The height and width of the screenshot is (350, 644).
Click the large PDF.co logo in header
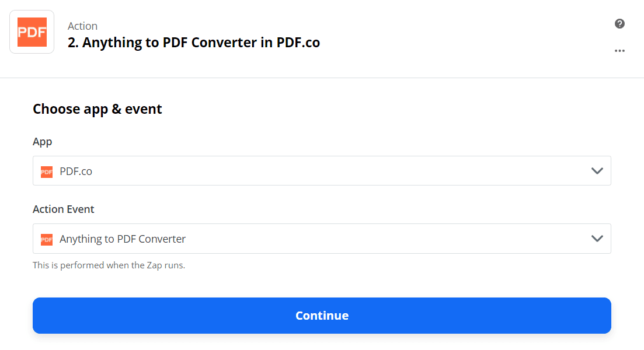point(32,32)
